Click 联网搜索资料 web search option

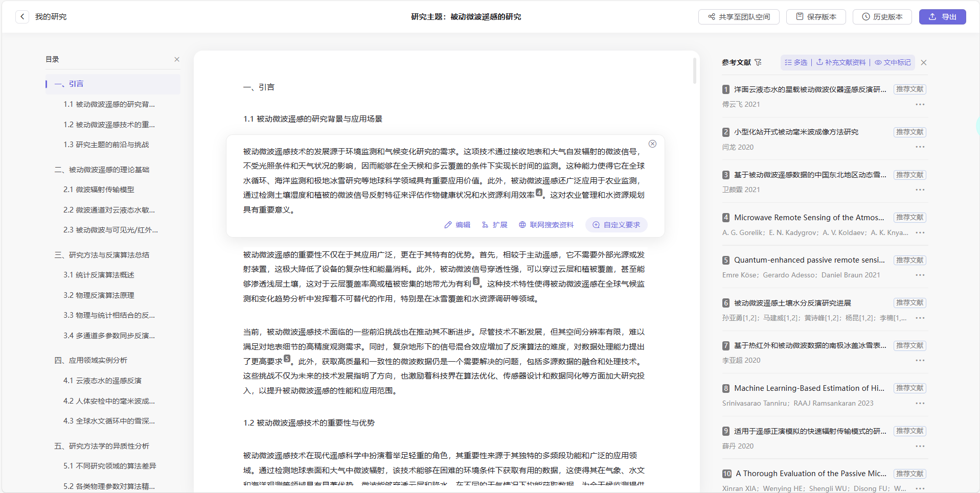546,225
